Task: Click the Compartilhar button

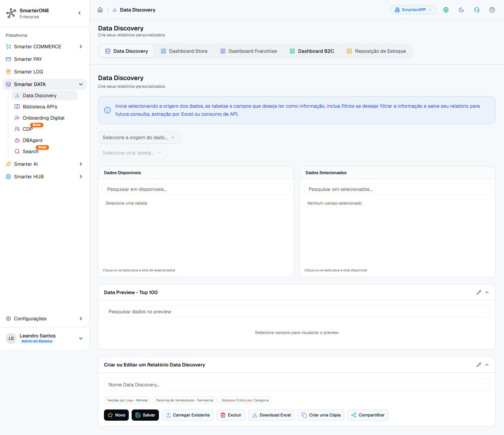Action: coord(368,415)
